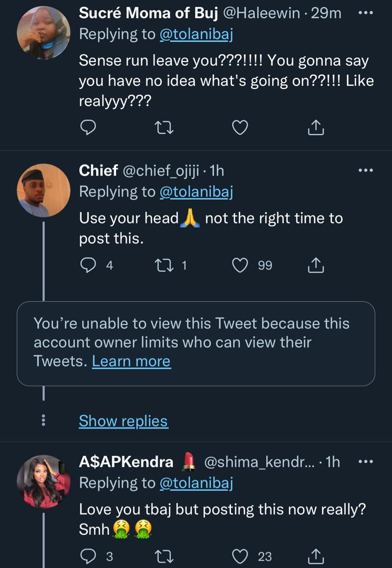
Task: Open @tolanibaj mention in Chief's reply
Action: pos(196,192)
